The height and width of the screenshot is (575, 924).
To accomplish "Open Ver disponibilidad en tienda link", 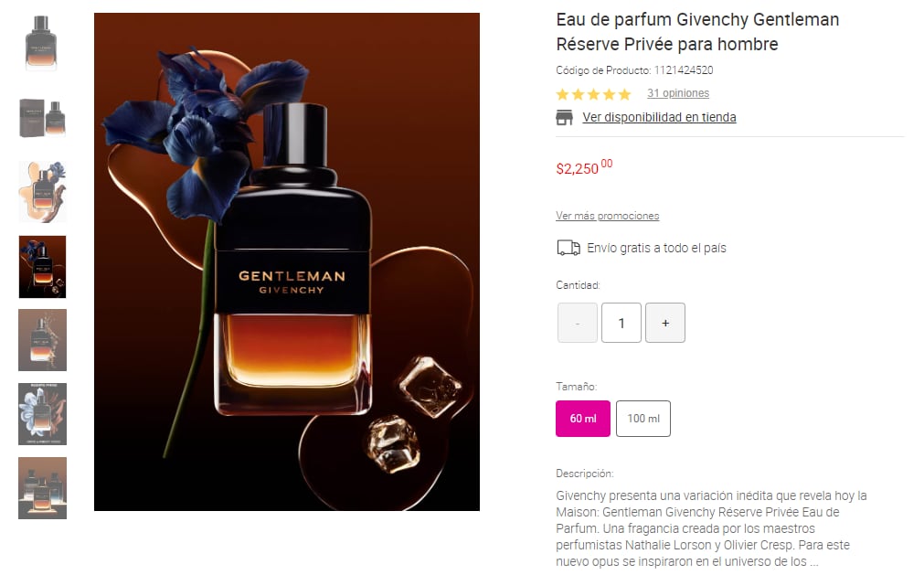I will pyautogui.click(x=659, y=117).
